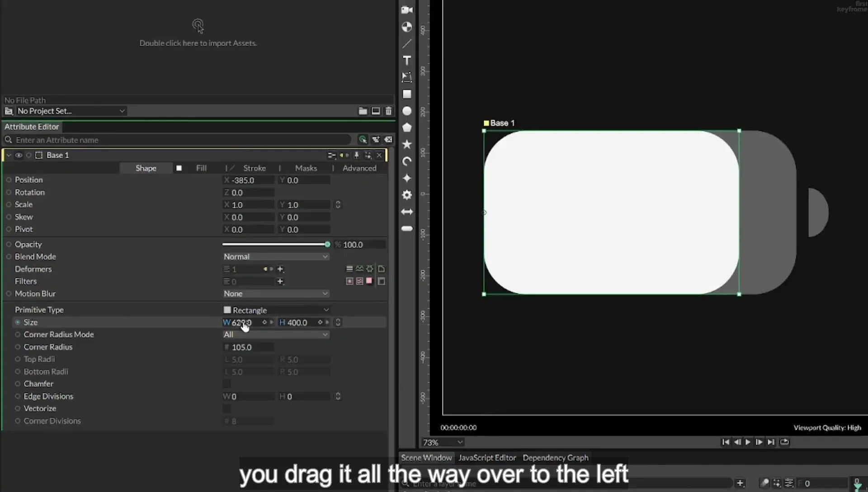Enable the Chamfer checkbox
The width and height of the screenshot is (868, 492).
click(x=227, y=384)
